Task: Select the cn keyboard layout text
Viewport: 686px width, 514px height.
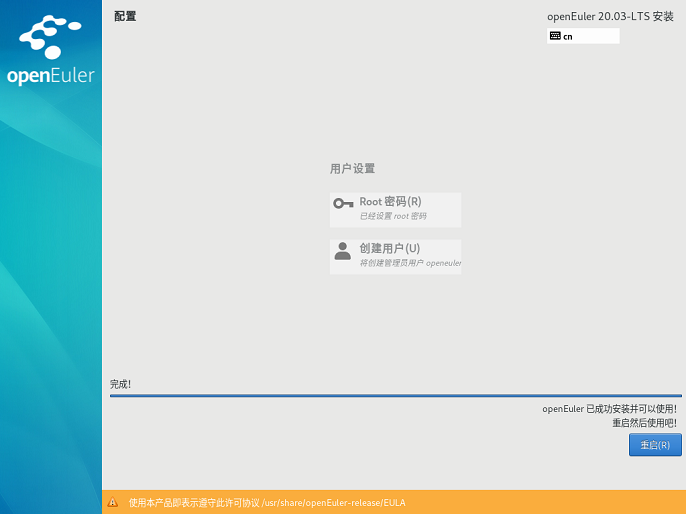Action: 568,37
